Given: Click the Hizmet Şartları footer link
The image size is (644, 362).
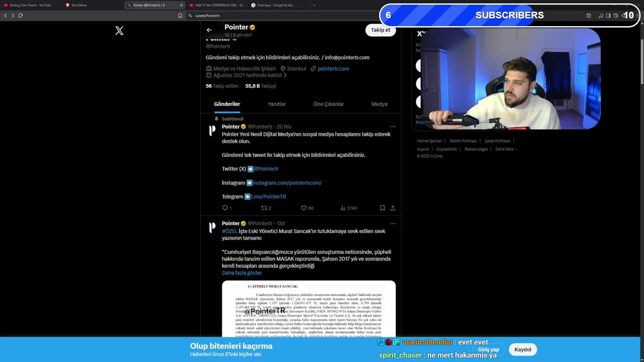Looking at the screenshot, I should coord(429,141).
